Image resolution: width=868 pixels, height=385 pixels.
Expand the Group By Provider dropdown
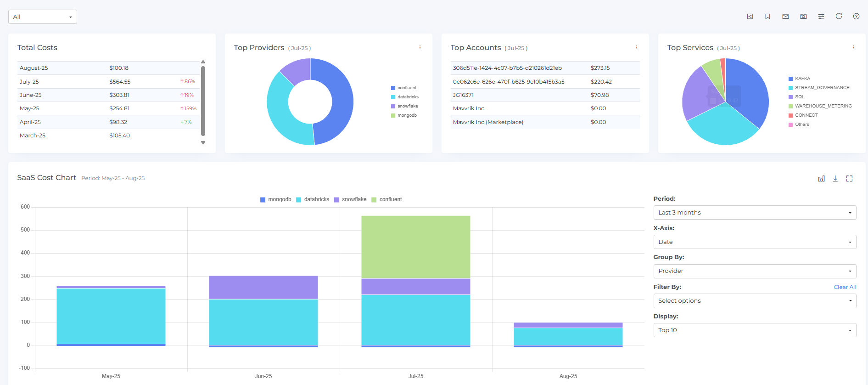[x=754, y=271]
